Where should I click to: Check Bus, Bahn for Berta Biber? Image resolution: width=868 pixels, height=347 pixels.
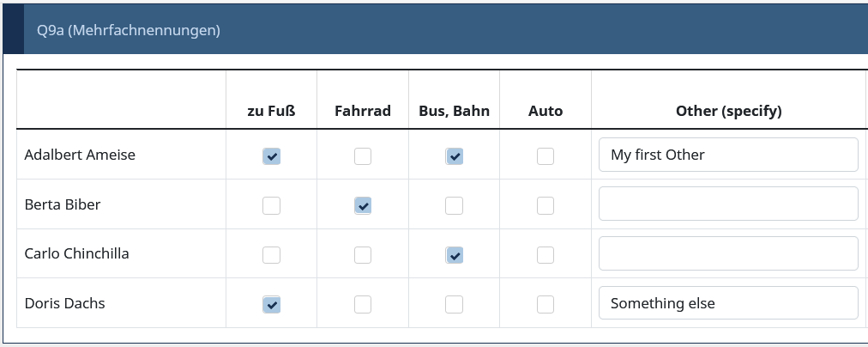tap(454, 205)
